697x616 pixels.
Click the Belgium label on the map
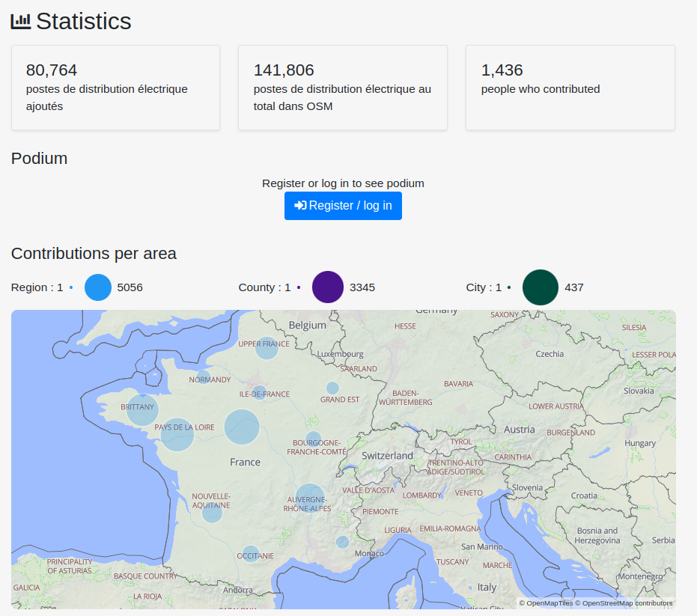pos(307,325)
